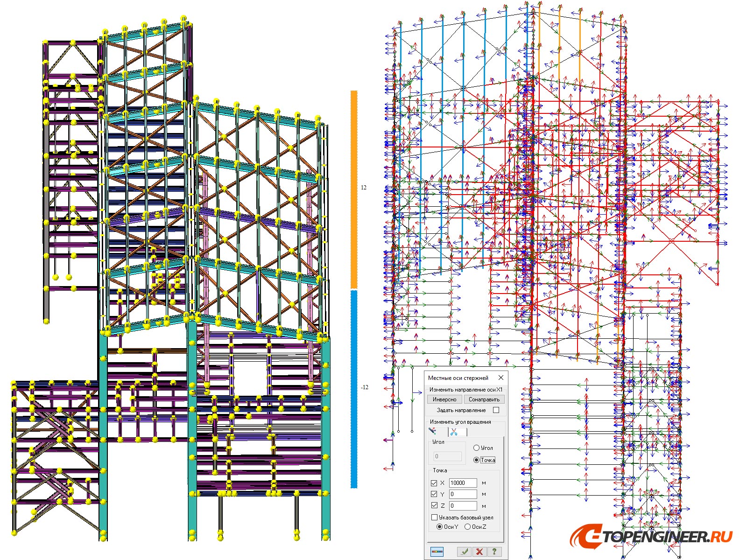The image size is (747, 560).
Task: Click the Z coordinate input field
Action: tap(463, 505)
